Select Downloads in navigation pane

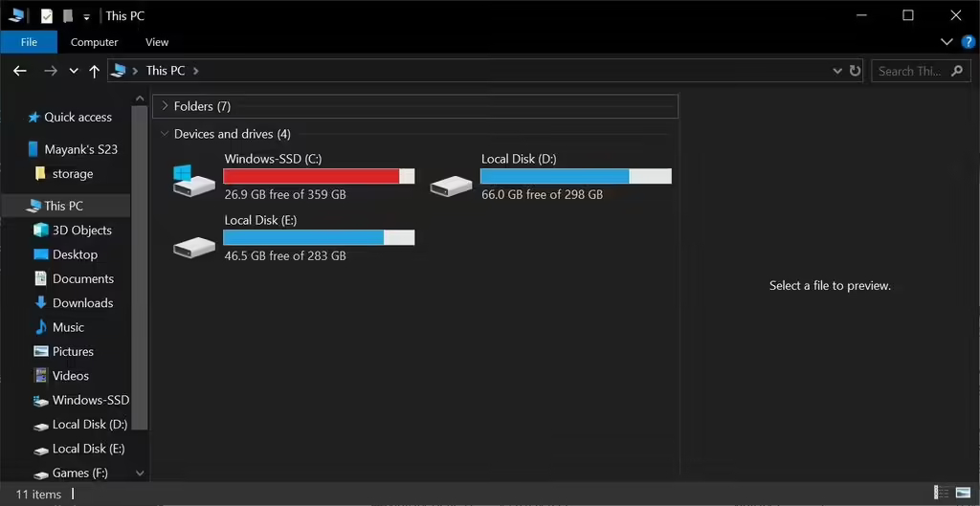pos(82,303)
